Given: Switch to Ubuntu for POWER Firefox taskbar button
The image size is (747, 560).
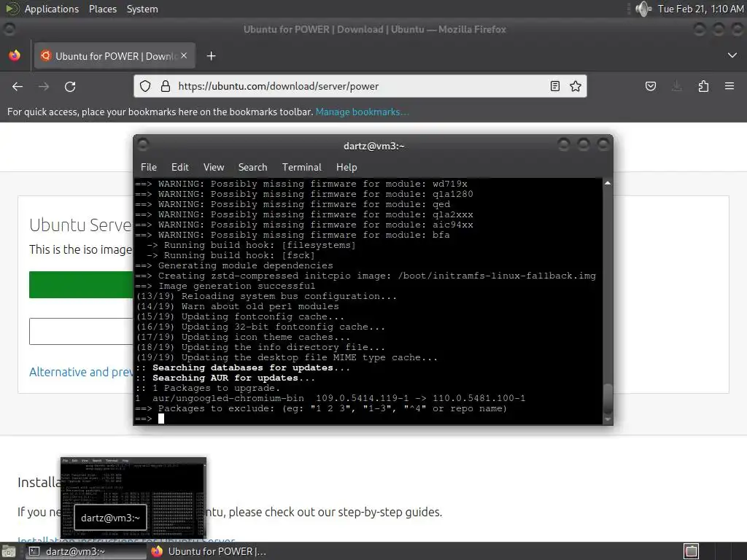Looking at the screenshot, I should (x=209, y=551).
